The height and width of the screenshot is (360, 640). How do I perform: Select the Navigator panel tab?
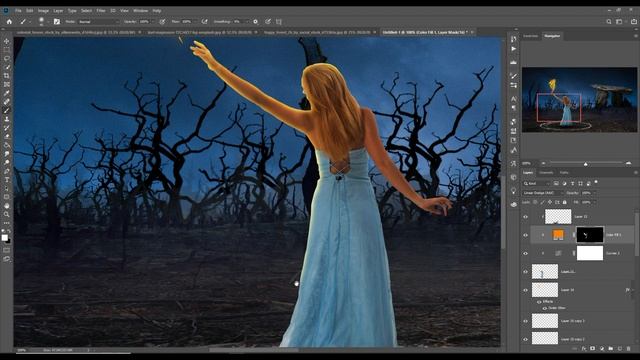coord(552,36)
